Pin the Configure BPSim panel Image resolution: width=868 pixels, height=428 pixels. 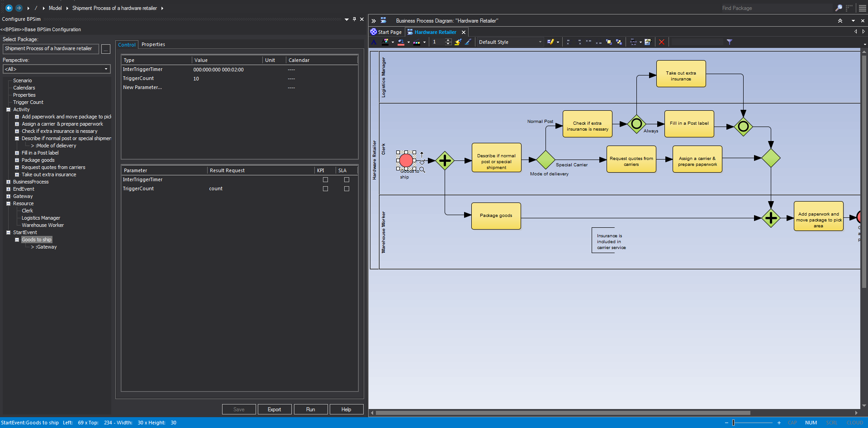pos(354,19)
